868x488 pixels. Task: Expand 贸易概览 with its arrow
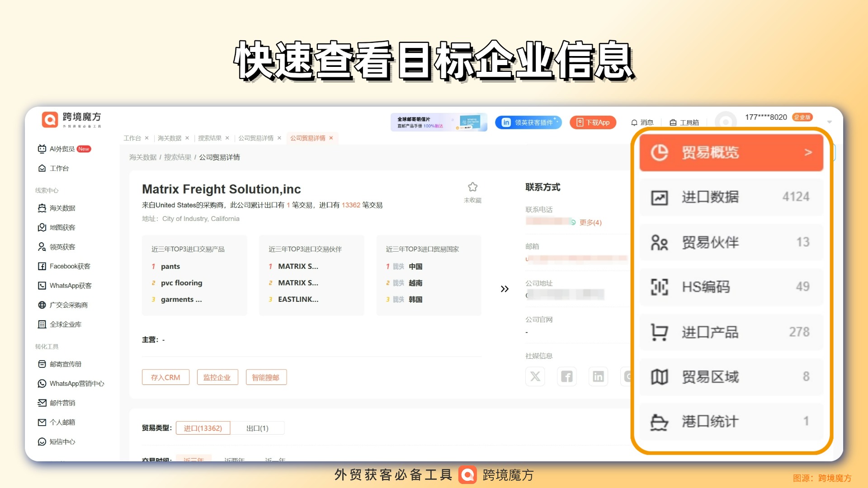pos(808,153)
